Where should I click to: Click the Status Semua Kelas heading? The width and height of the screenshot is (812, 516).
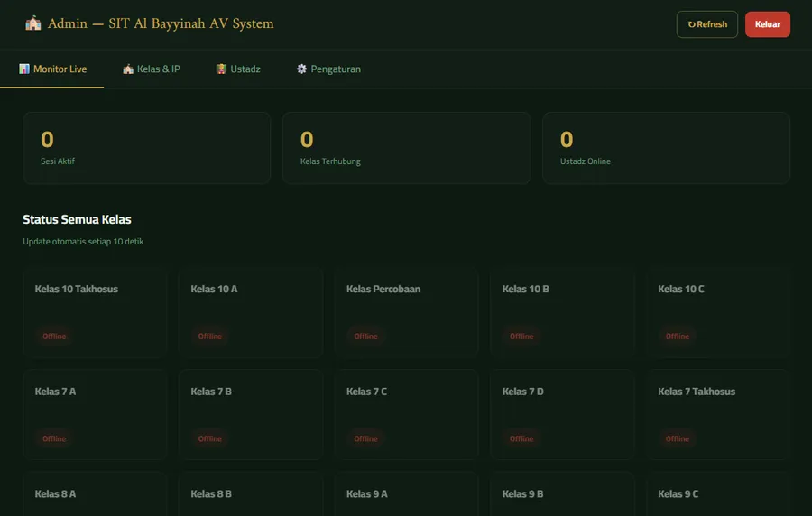point(77,219)
